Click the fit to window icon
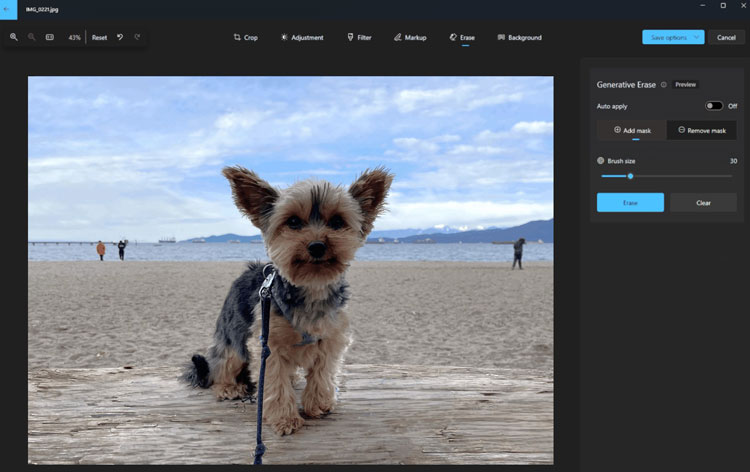Viewport: 750px width, 472px height. [x=50, y=37]
